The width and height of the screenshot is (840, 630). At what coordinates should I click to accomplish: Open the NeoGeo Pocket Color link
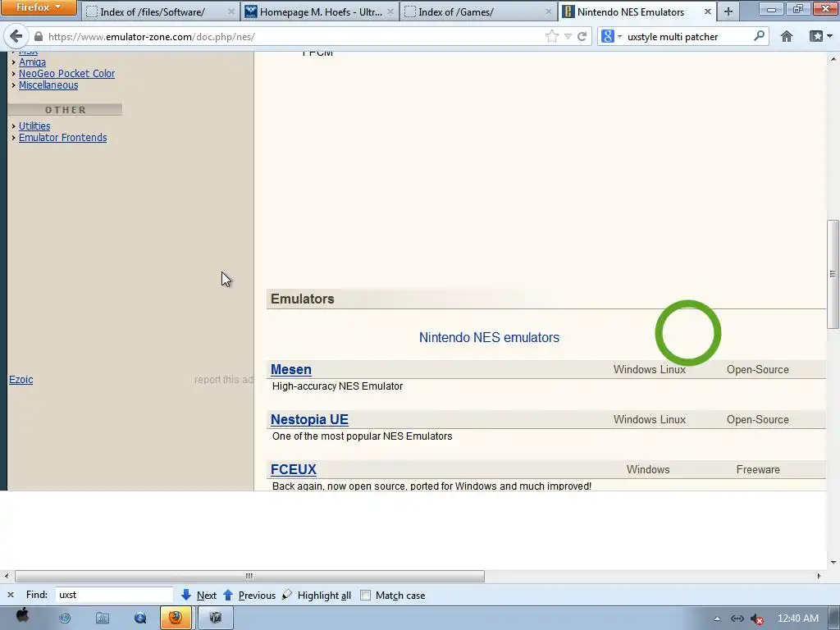coord(66,73)
